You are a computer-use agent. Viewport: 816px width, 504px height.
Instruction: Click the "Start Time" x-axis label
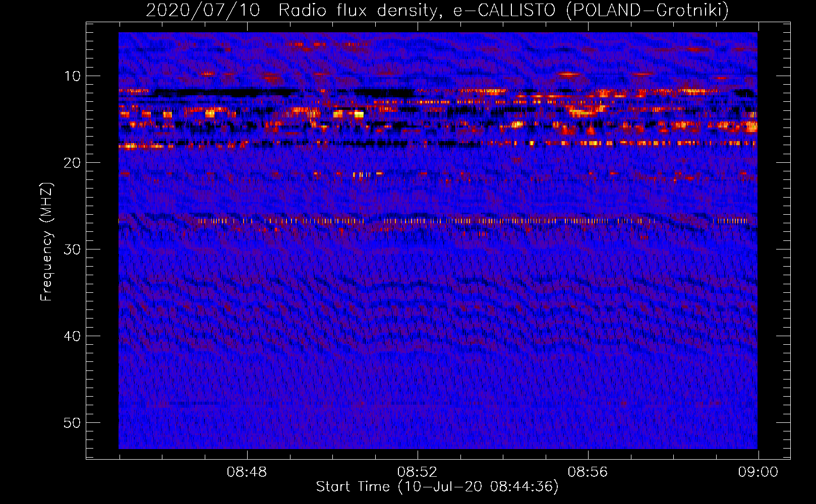(x=437, y=487)
